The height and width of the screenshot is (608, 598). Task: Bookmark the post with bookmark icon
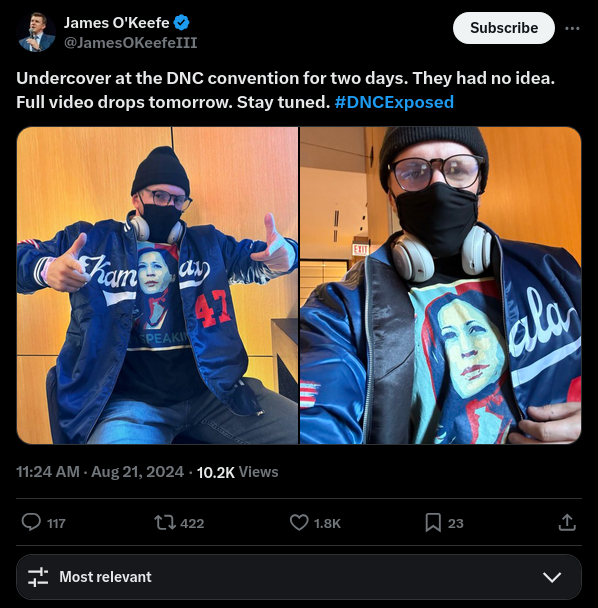click(433, 523)
